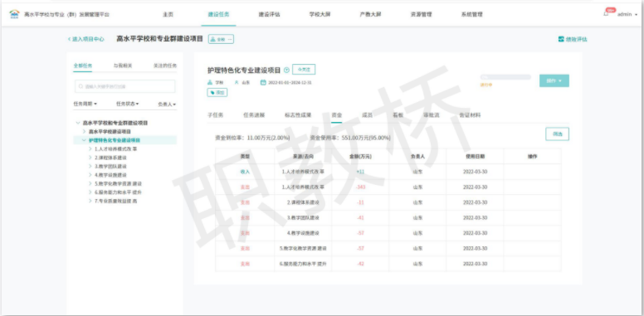
Task: Click the 收入 type cell
Action: (x=245, y=172)
